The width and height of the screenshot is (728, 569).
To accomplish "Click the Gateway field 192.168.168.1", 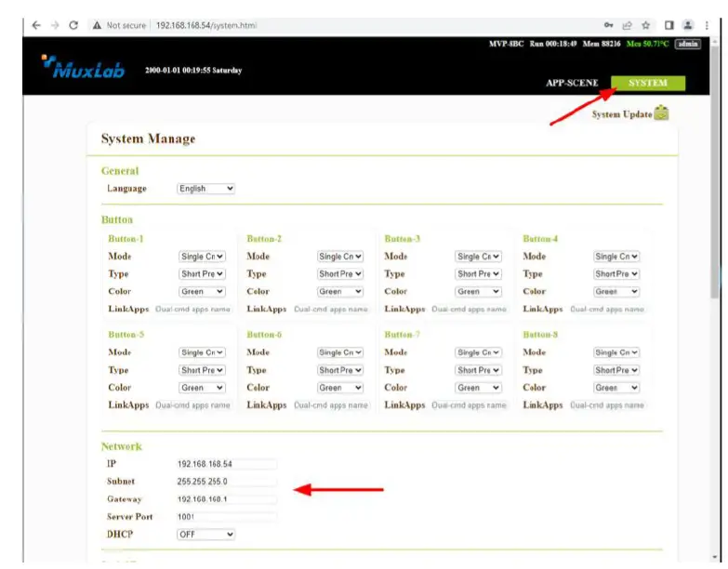I will pos(227,499).
